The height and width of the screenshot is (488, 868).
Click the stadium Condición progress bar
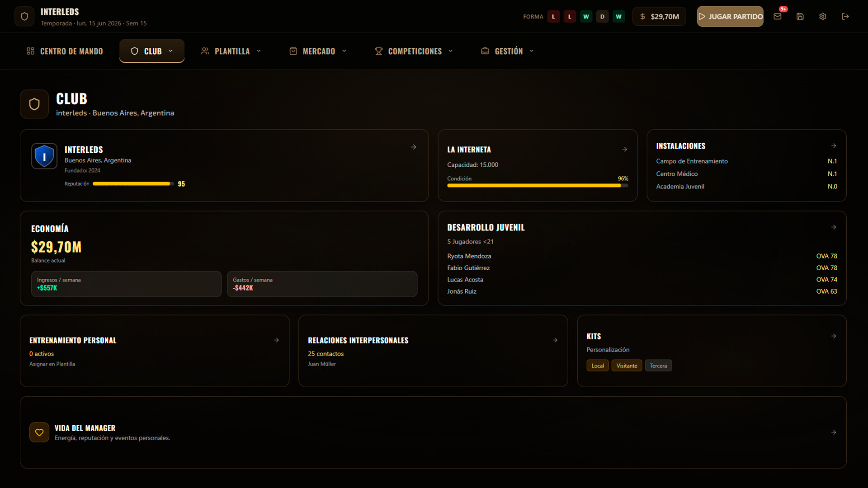537,185
